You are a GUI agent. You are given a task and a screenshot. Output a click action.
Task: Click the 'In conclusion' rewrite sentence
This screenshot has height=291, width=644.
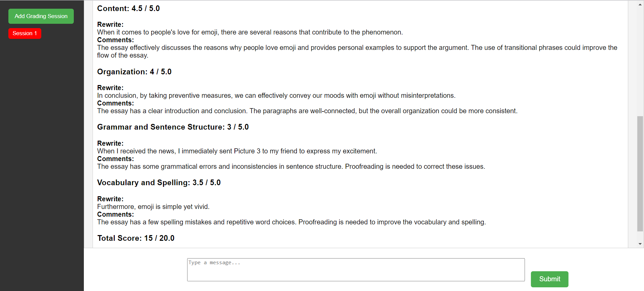pyautogui.click(x=276, y=95)
